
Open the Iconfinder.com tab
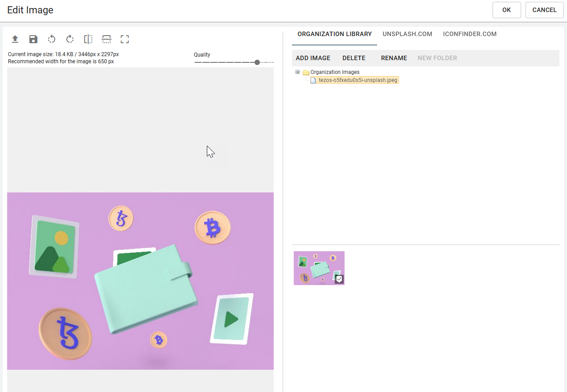pyautogui.click(x=470, y=34)
